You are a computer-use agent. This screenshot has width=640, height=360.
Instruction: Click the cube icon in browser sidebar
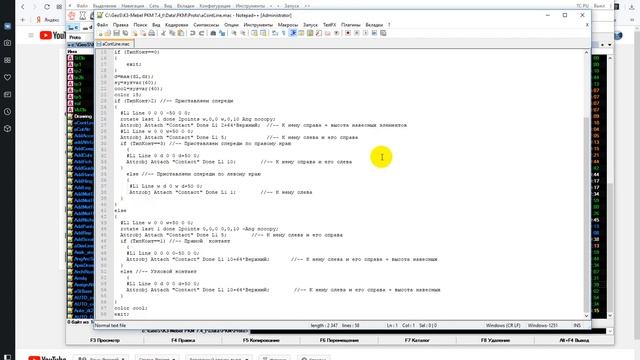click(x=7, y=129)
